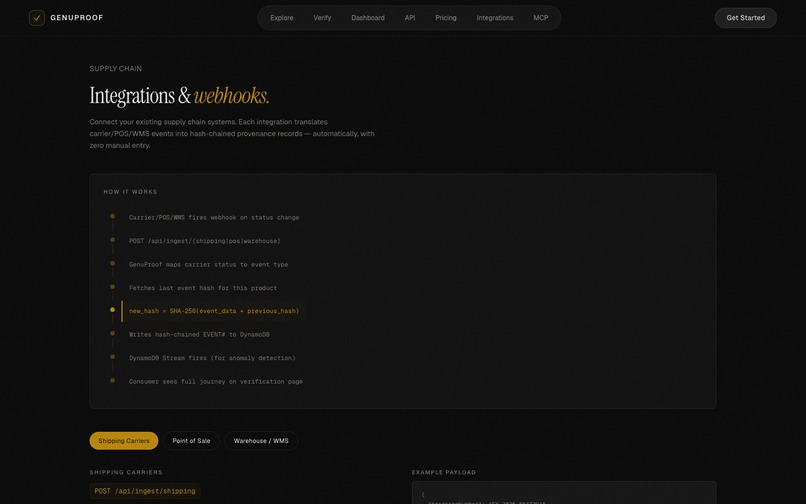Image resolution: width=806 pixels, height=504 pixels.
Task: Click 'DynamoDB Stream fires (for anomaly detection)' step
Action: pyautogui.click(x=212, y=358)
